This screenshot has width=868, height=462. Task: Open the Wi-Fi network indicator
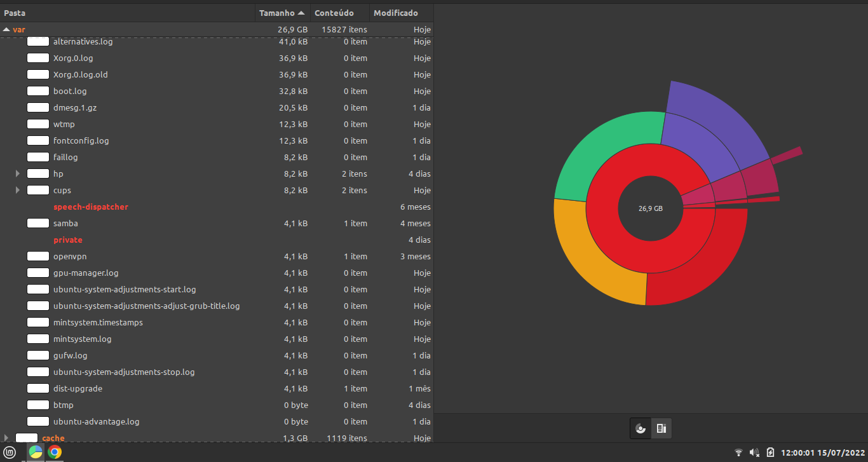tap(738, 452)
